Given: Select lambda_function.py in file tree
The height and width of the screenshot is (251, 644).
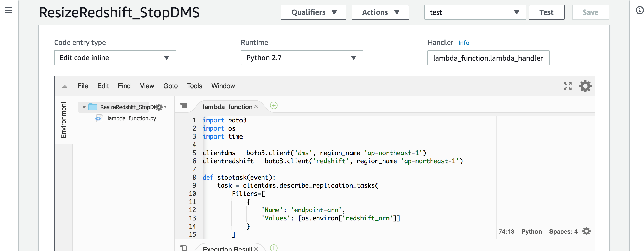Looking at the screenshot, I should [x=132, y=118].
